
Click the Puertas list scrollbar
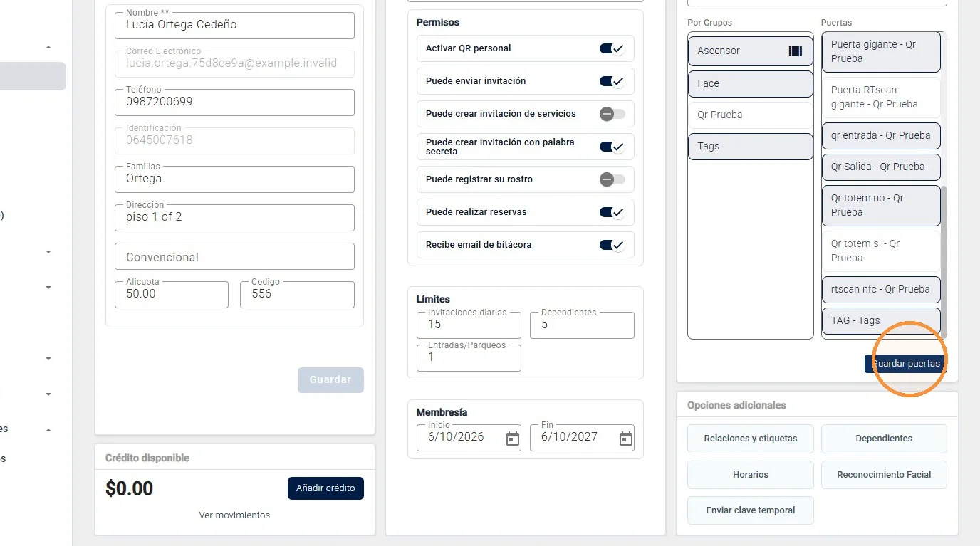tap(944, 261)
